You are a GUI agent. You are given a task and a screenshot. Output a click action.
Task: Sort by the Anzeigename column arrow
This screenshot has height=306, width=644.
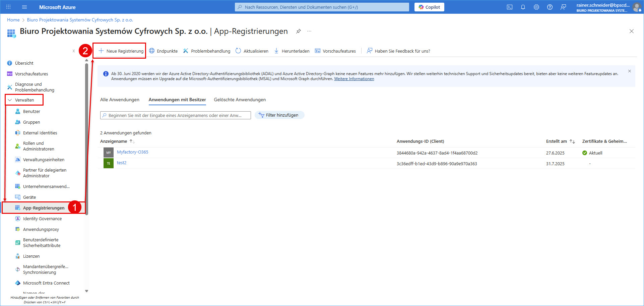click(x=132, y=141)
